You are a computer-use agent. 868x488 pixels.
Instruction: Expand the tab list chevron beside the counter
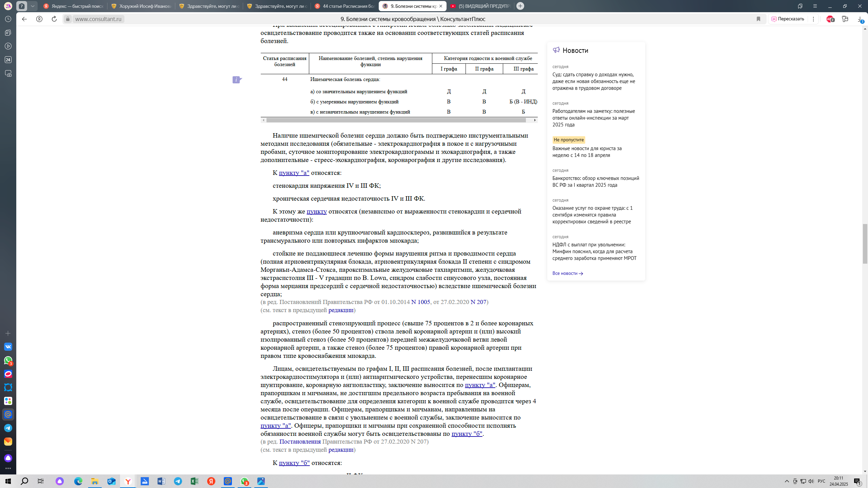[33, 6]
